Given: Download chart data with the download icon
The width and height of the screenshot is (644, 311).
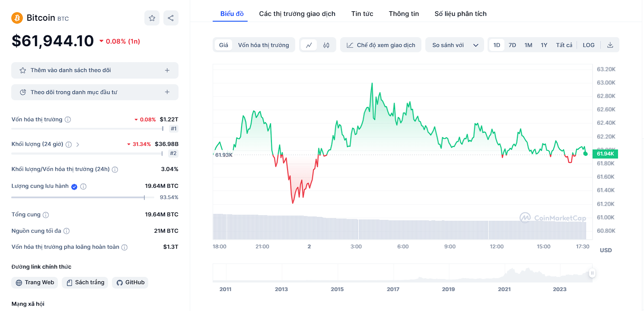Looking at the screenshot, I should click(610, 45).
